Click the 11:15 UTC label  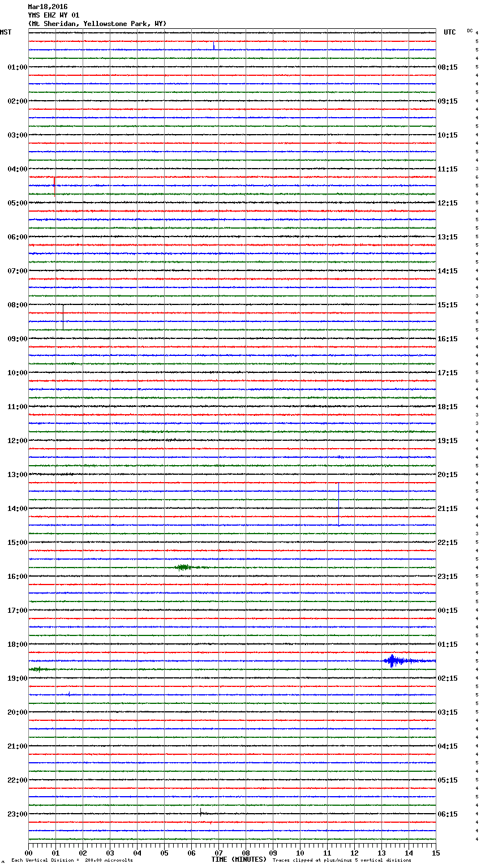448,169
